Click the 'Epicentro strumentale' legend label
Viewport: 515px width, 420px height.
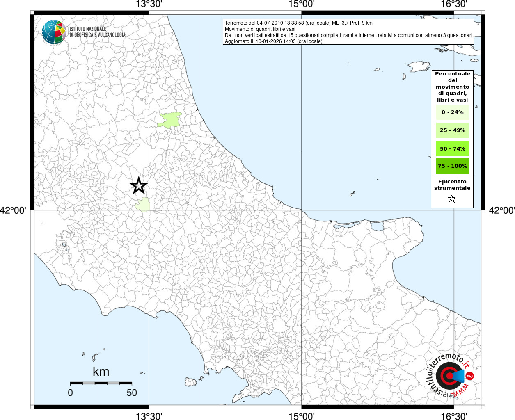point(452,185)
